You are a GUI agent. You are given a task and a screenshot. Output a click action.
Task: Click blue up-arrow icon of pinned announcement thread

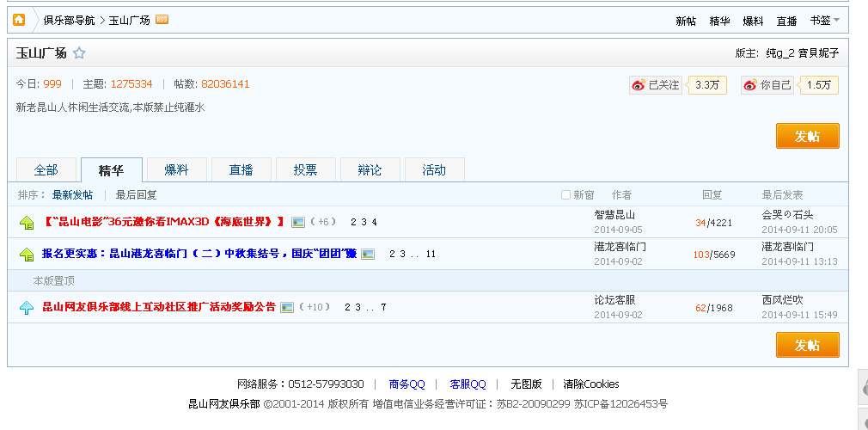coord(27,307)
